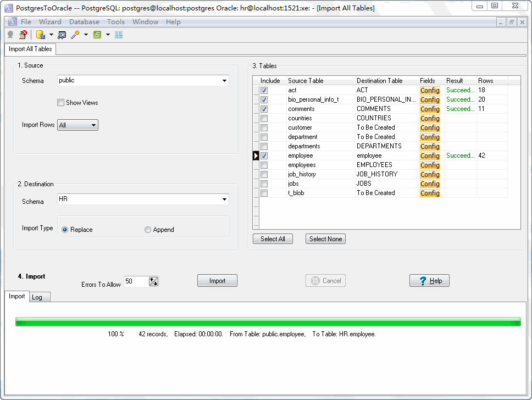Click "Succeed..." result in the comments row
532x400 pixels.
461,109
